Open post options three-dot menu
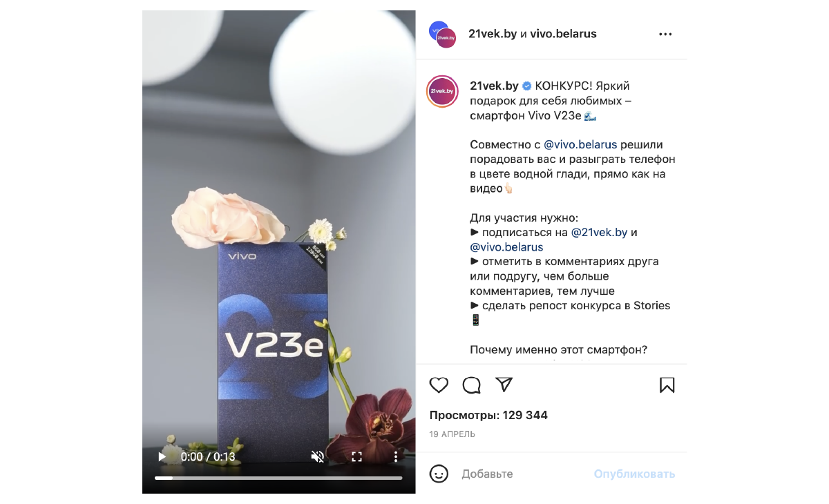 pyautogui.click(x=665, y=34)
